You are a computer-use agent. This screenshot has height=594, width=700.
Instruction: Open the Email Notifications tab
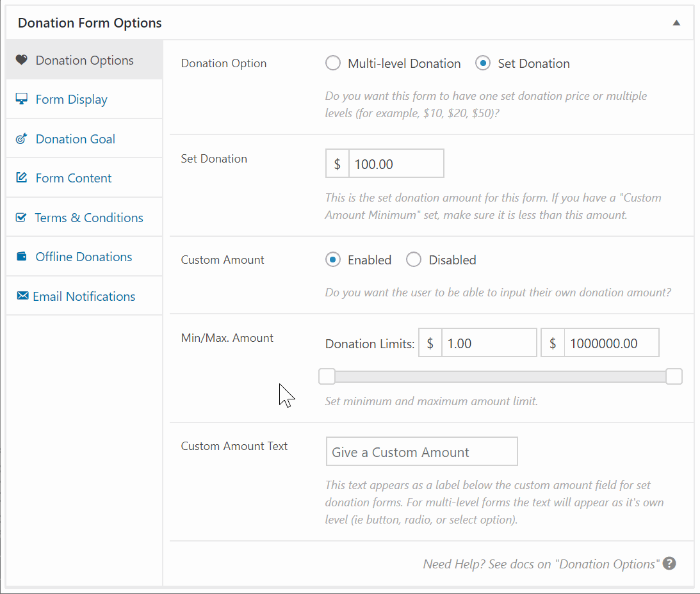click(85, 296)
